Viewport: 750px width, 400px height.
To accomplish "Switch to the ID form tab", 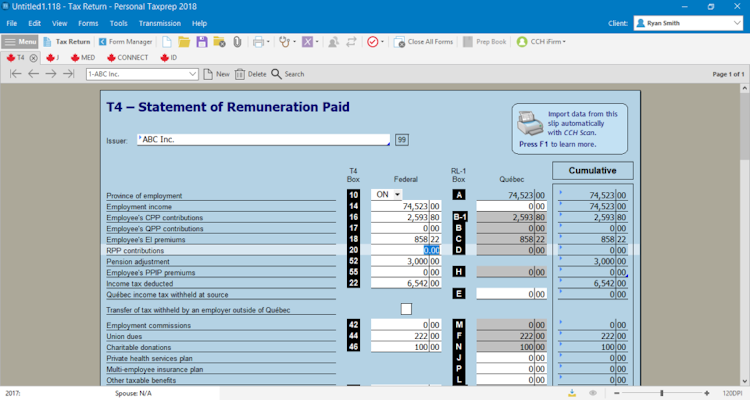I will [169, 58].
